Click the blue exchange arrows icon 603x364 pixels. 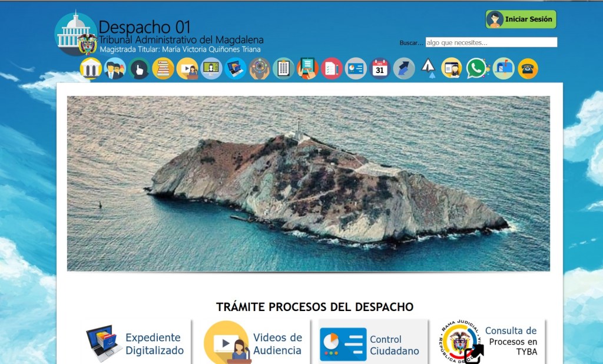404,69
